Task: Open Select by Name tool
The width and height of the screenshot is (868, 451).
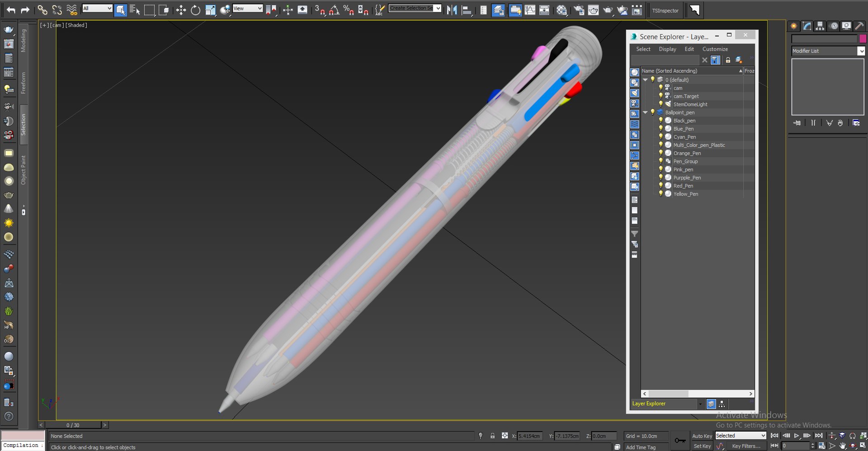Action: coord(135,9)
